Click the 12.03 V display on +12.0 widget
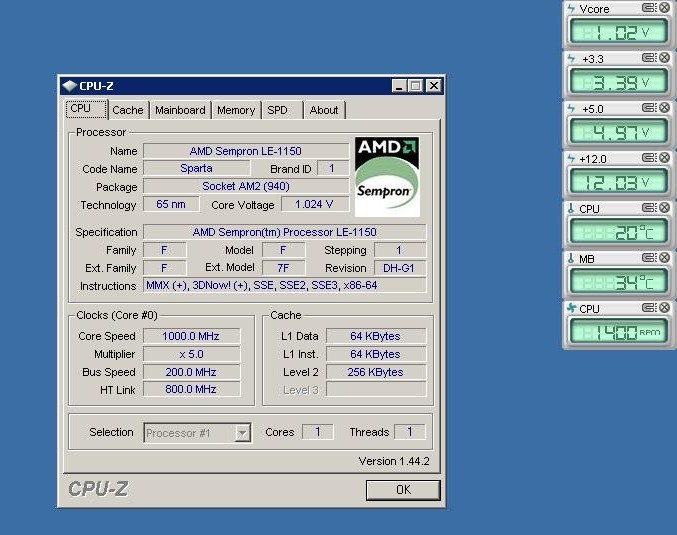677x535 pixels. point(618,182)
